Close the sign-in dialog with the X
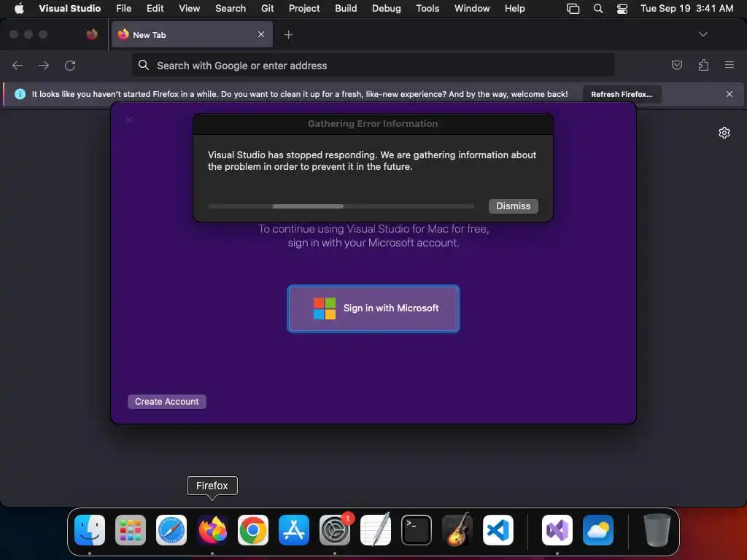 tap(128, 120)
